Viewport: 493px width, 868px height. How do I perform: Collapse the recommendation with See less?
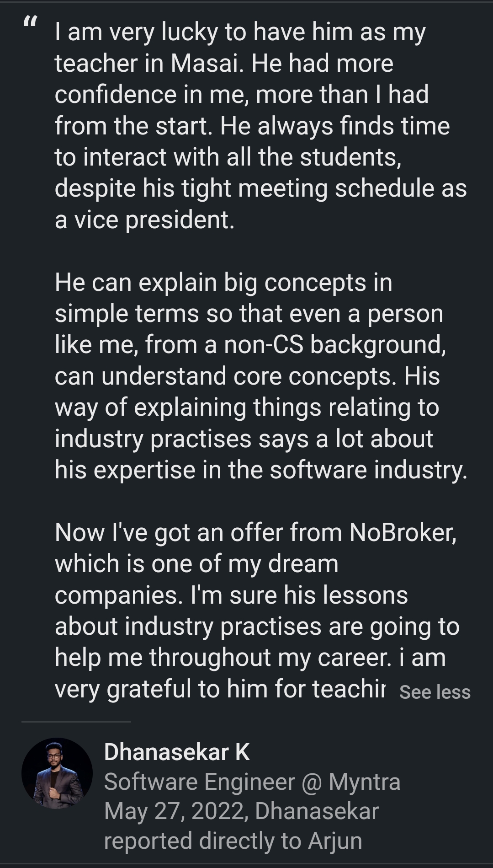click(435, 692)
